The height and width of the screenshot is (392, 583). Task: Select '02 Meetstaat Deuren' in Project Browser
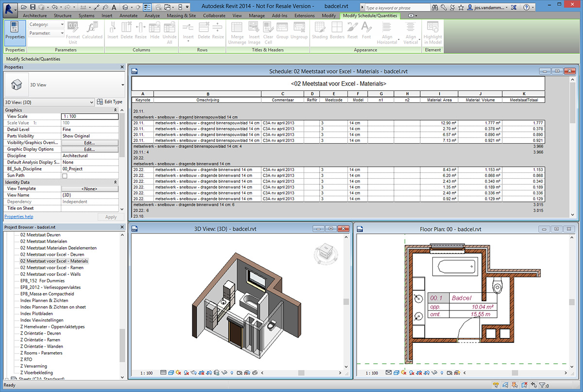click(40, 235)
